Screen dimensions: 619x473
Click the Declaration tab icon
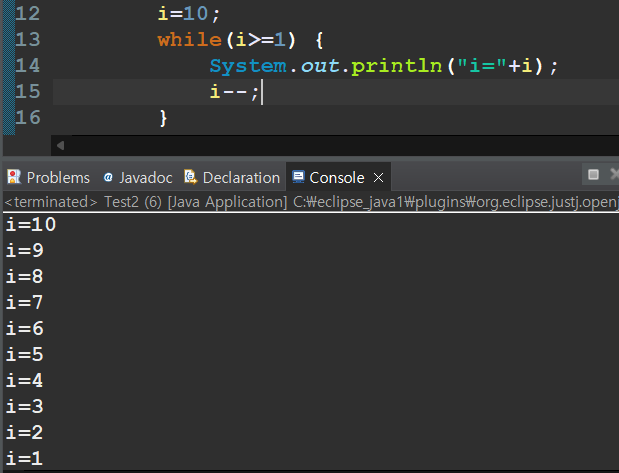[x=190, y=177]
